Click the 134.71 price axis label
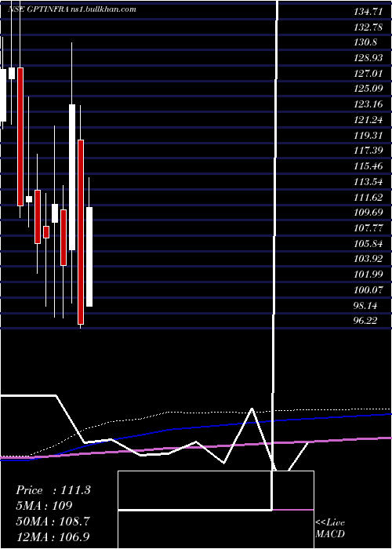392x549 pixels. click(368, 12)
